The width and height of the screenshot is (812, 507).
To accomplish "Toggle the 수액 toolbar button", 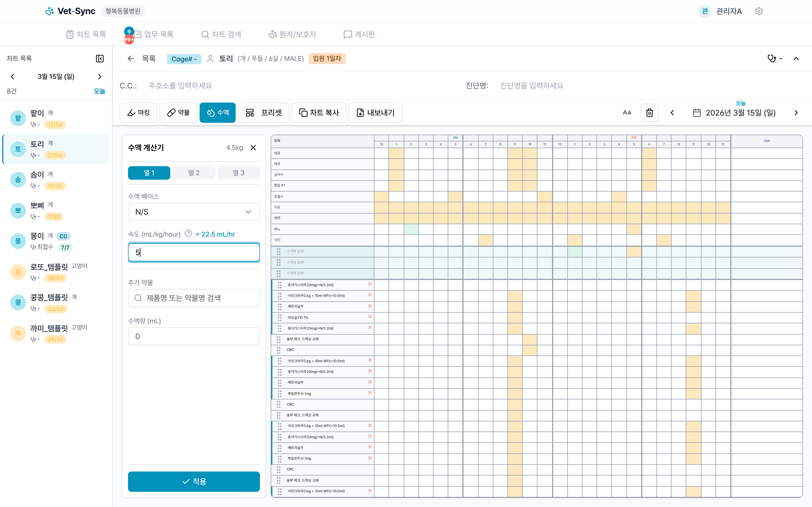I will click(217, 113).
